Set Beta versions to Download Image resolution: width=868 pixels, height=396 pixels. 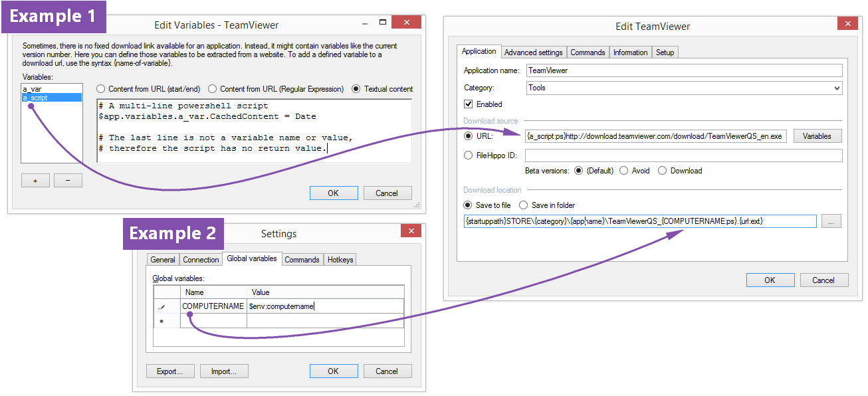680,171
